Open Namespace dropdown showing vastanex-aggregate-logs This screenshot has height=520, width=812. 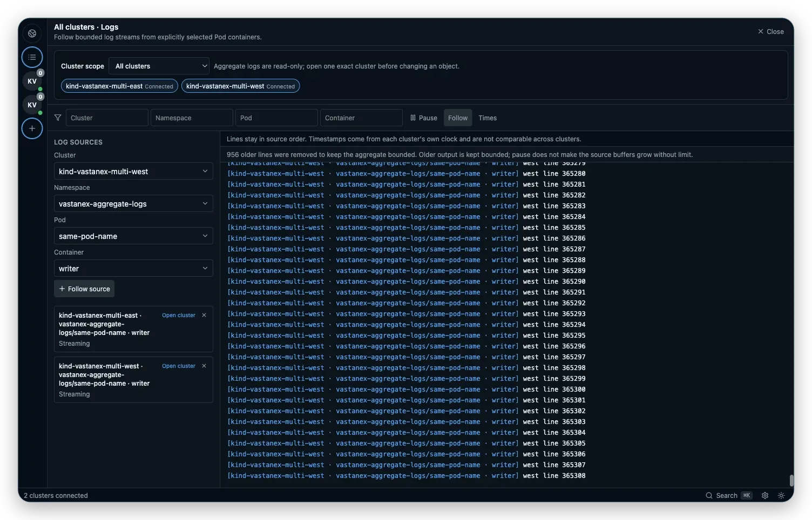[x=133, y=204]
